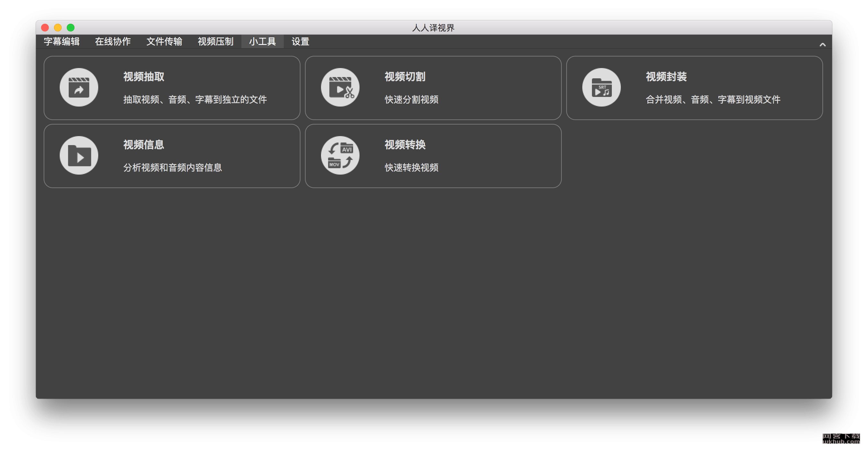The image size is (868, 450).
Task: Close the window with the red button
Action: click(x=45, y=28)
